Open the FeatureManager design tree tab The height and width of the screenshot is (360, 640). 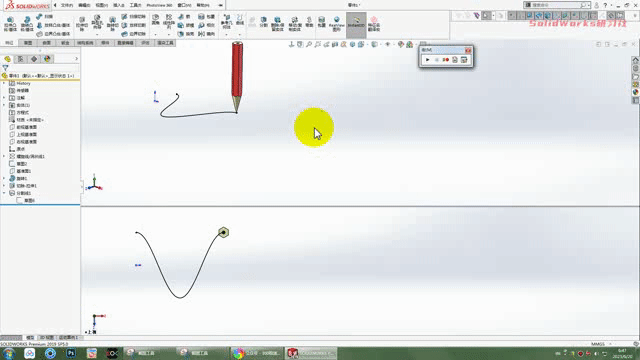click(x=8, y=59)
